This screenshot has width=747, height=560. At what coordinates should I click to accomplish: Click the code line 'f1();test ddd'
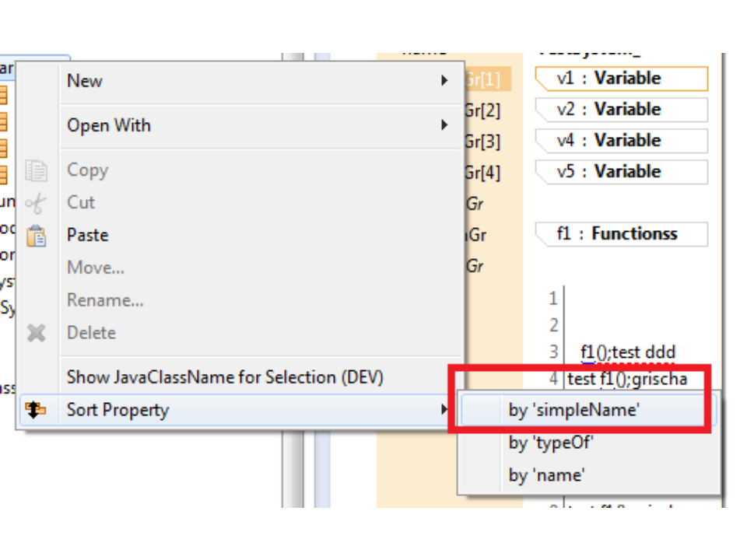tap(627, 352)
